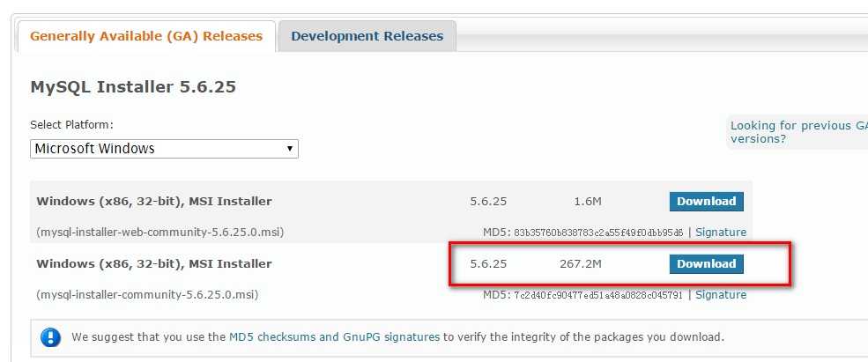Image resolution: width=868 pixels, height=362 pixels.
Task: Select the MD5 hash 83b35760b838783c2a55f49f0dbb95d6
Action: coord(598,233)
